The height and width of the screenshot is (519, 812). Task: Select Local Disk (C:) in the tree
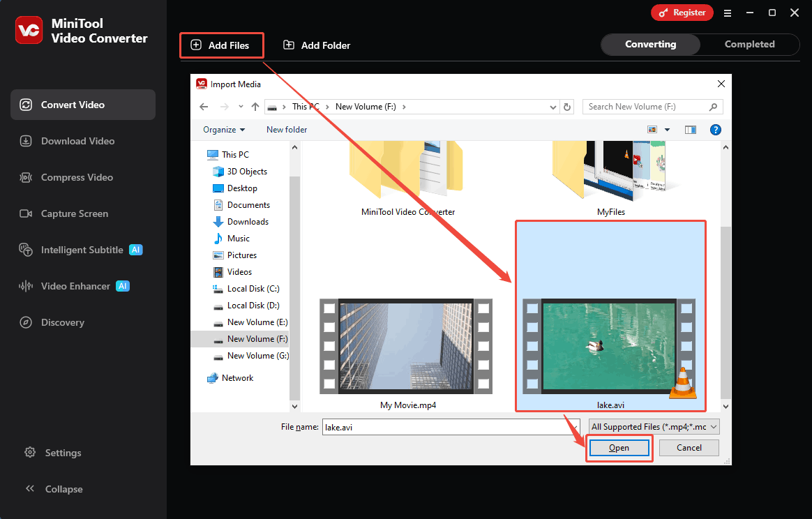(246, 289)
